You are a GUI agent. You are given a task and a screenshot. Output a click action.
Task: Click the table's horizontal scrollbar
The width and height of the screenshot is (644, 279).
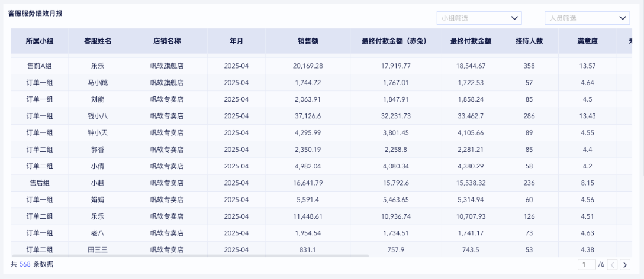189,256
